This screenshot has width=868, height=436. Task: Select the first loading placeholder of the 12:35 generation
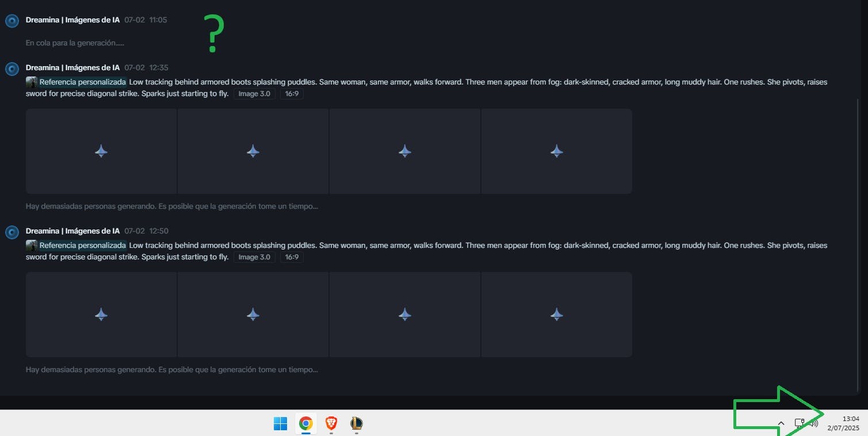101,151
